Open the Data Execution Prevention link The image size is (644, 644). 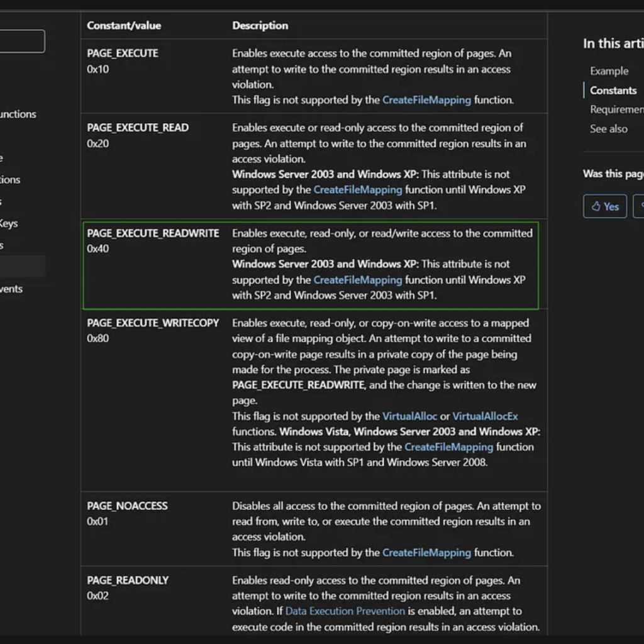pos(345,611)
